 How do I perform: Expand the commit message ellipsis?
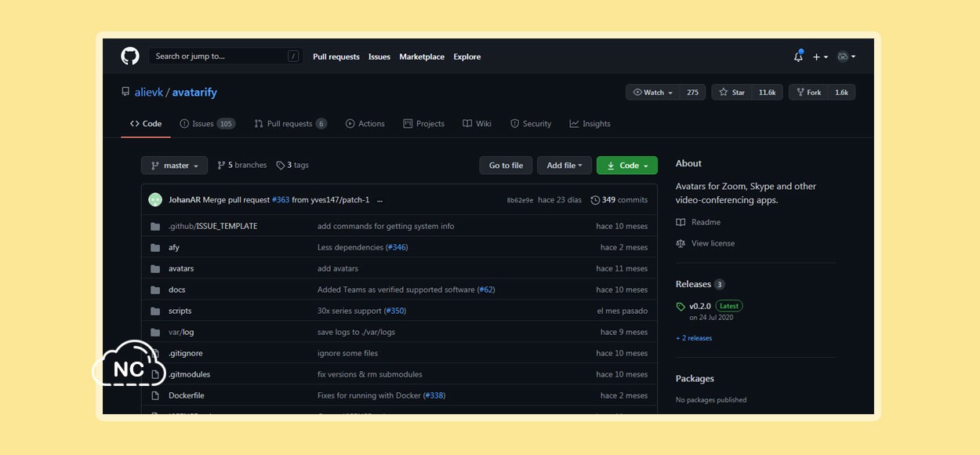pos(379,200)
